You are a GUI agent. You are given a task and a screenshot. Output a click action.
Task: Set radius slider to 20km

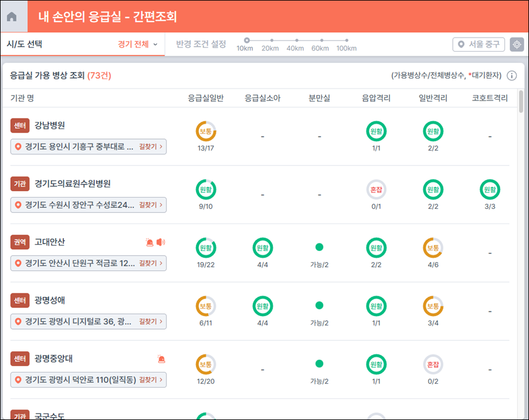tap(272, 40)
